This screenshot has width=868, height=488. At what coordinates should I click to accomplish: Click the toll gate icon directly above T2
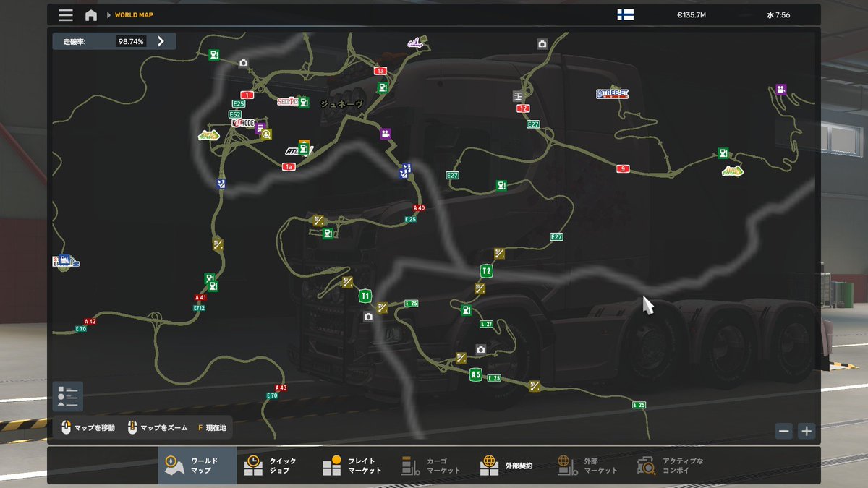click(x=500, y=253)
